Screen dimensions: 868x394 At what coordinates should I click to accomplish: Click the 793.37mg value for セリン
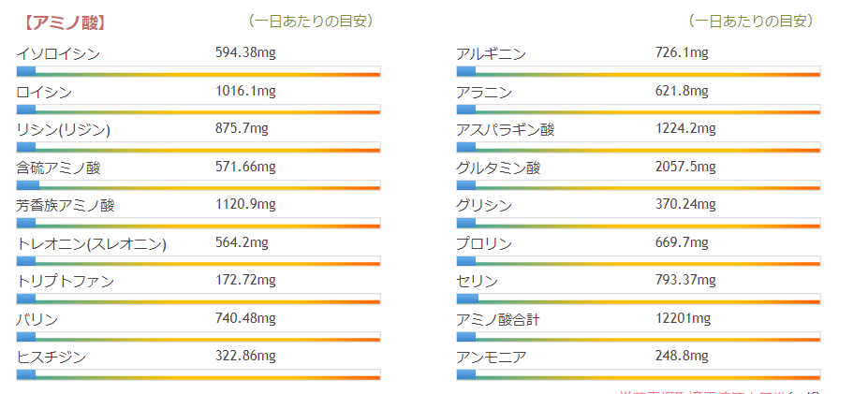(685, 281)
